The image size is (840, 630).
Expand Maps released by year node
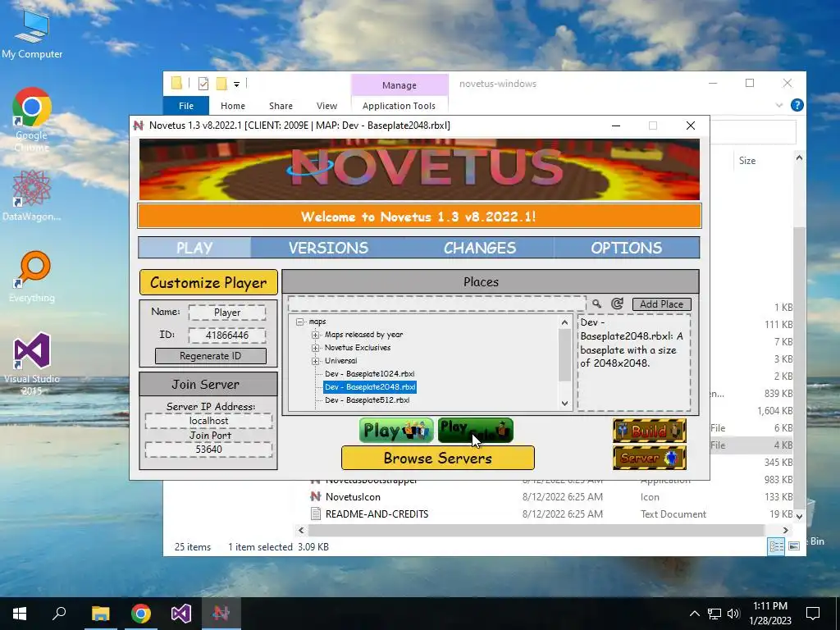pos(316,335)
